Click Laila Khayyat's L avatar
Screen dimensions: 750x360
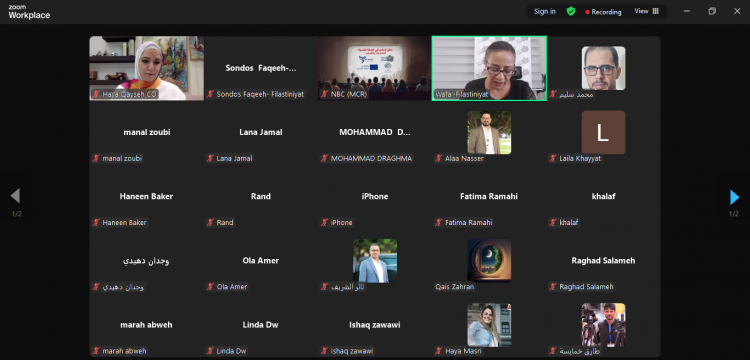point(603,132)
